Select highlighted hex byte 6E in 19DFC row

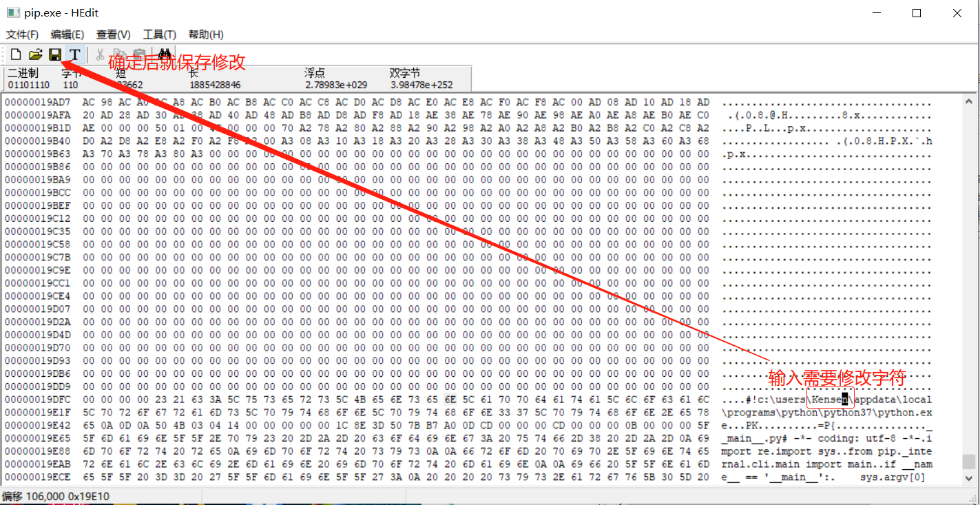point(450,400)
